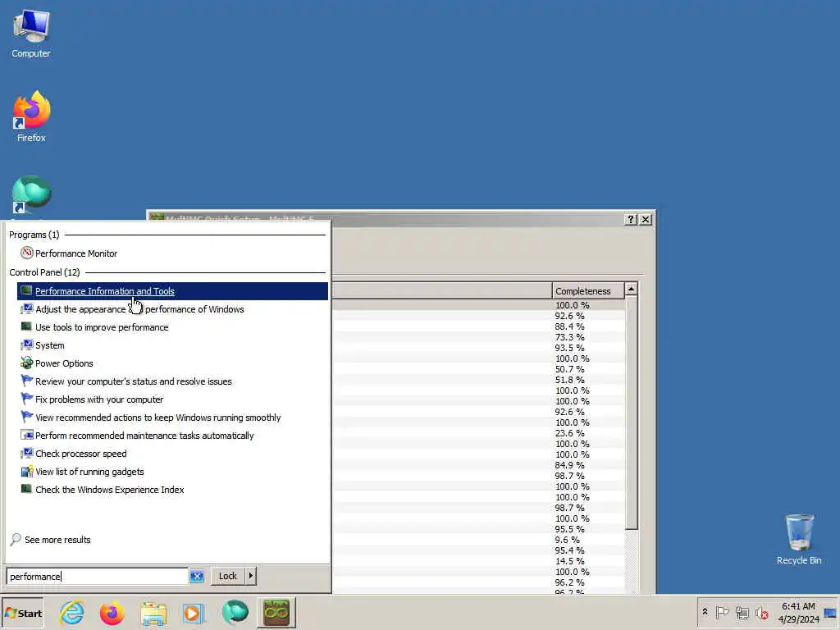Sort by the Completeness column header
840x630 pixels.
tap(588, 291)
